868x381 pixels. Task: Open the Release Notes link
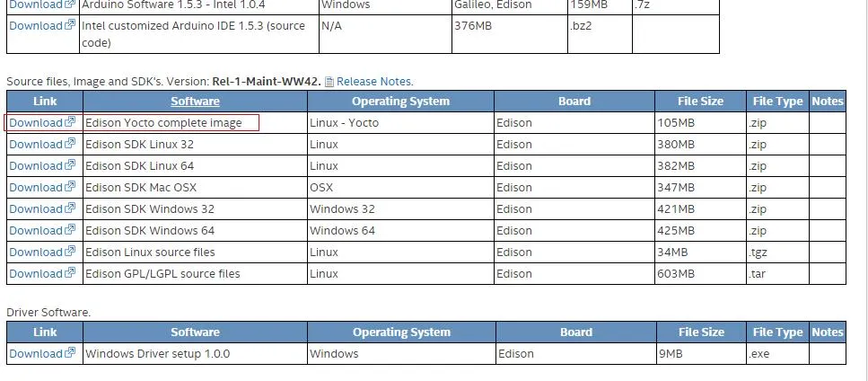(373, 82)
